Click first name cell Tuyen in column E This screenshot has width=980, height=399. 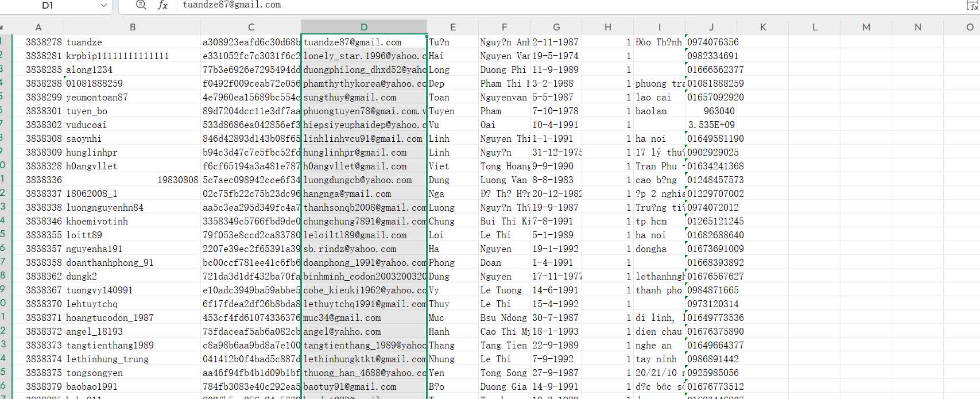452,111
